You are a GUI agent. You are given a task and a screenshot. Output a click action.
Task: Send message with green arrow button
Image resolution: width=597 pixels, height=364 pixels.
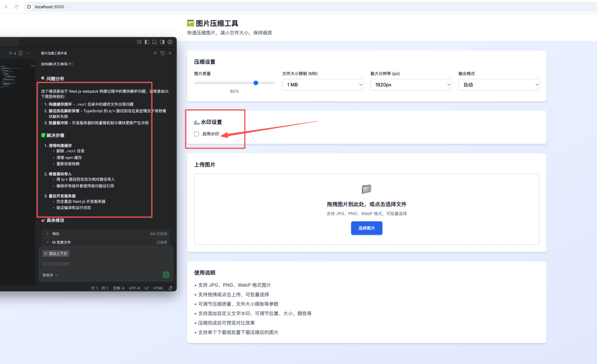[166, 275]
